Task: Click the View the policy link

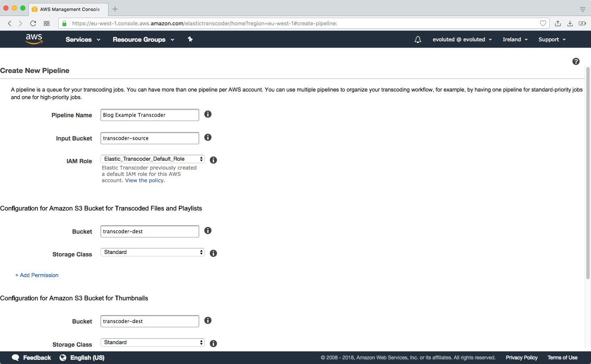Action: (x=144, y=181)
